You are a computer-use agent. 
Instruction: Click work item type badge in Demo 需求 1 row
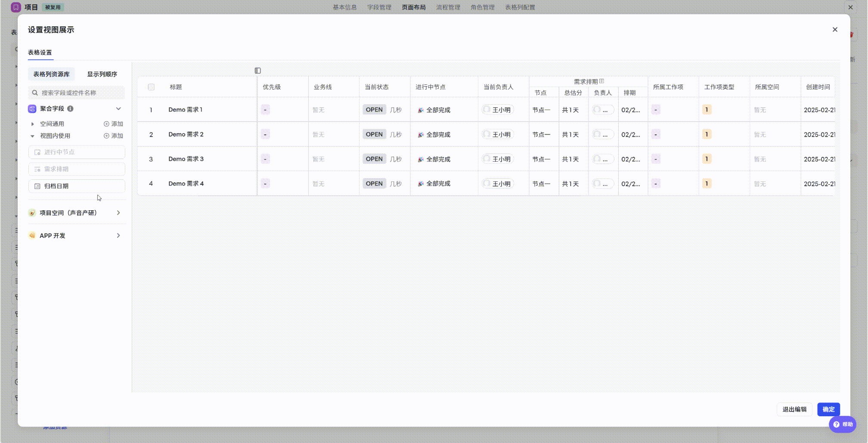coord(707,110)
